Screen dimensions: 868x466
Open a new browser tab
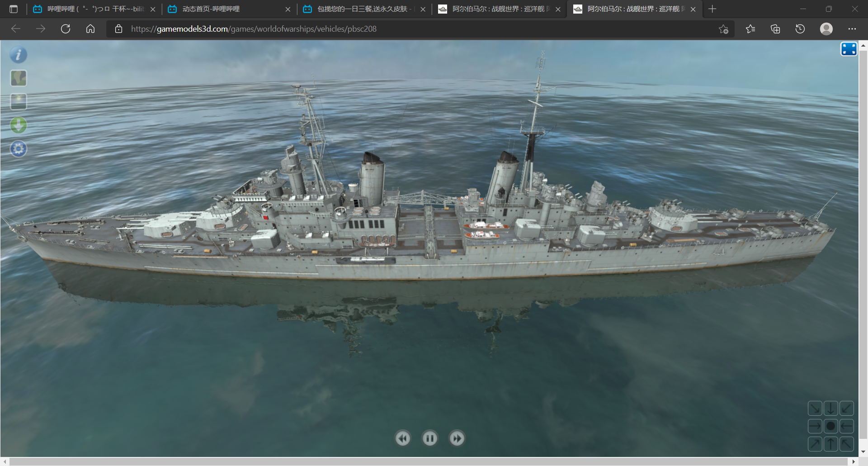click(x=712, y=9)
